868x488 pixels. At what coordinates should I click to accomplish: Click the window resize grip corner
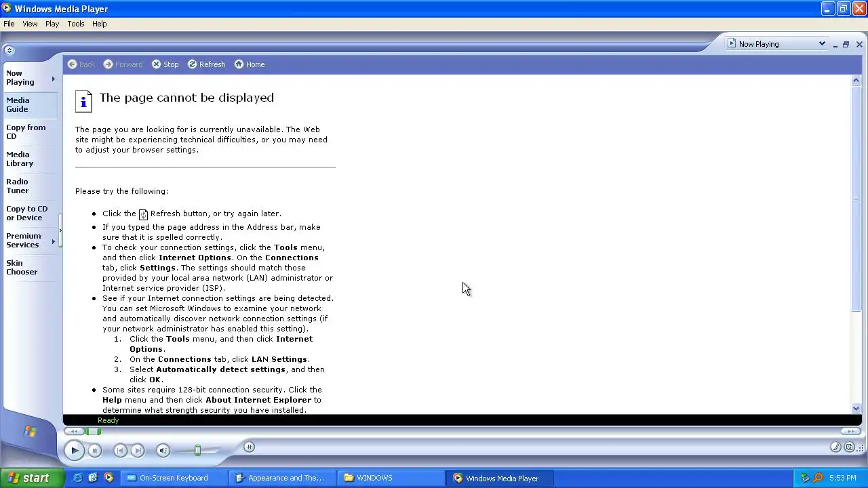click(x=861, y=447)
